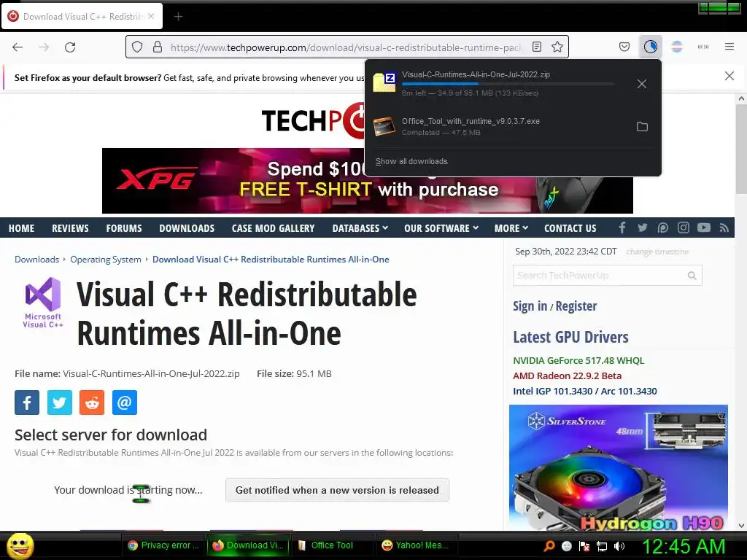Screen dimensions: 747x560
Task: Open the Firefox hamburger menu
Action: (729, 47)
